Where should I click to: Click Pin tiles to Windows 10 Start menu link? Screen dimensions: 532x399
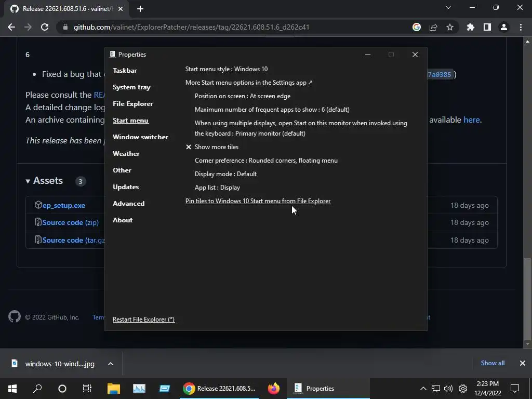pyautogui.click(x=258, y=201)
